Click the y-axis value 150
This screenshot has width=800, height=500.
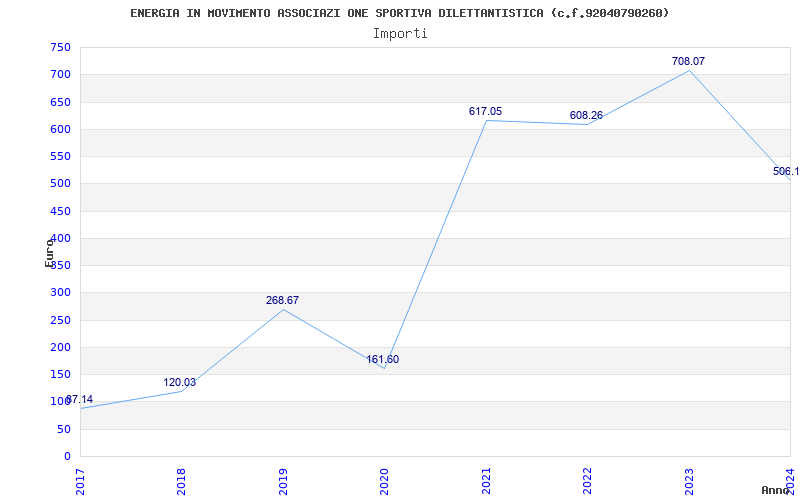tap(60, 374)
